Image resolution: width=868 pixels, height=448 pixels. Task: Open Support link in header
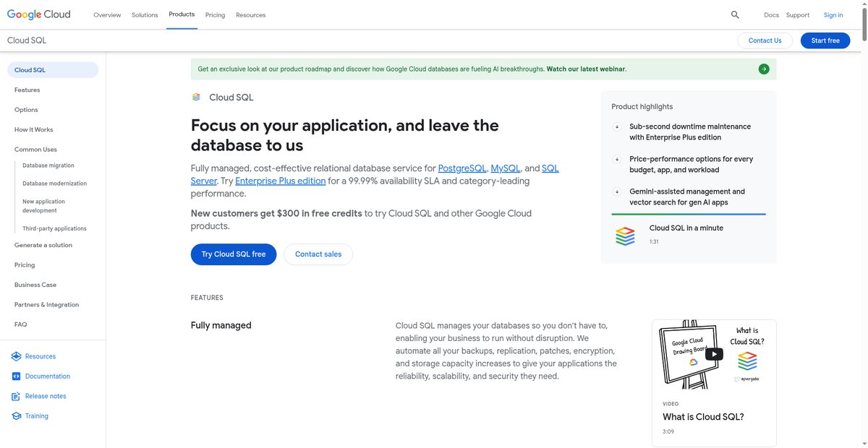798,14
